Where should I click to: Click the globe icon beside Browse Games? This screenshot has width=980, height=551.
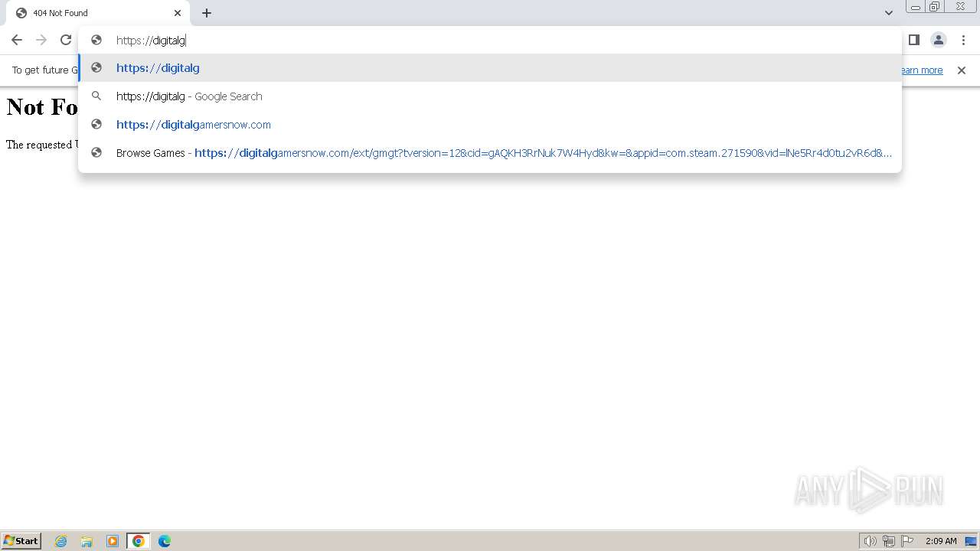(96, 153)
